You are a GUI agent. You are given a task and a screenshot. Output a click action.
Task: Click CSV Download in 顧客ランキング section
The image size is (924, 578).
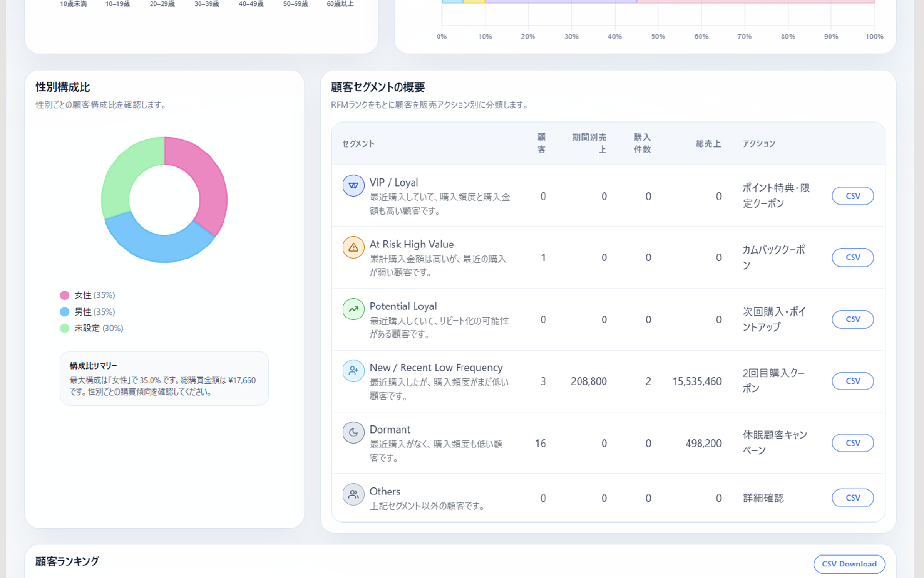tap(849, 564)
